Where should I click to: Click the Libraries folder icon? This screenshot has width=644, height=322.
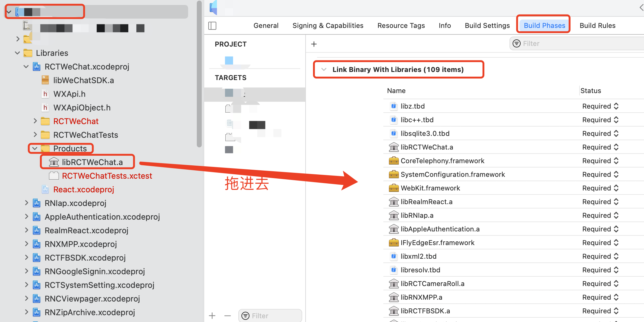[x=28, y=53]
